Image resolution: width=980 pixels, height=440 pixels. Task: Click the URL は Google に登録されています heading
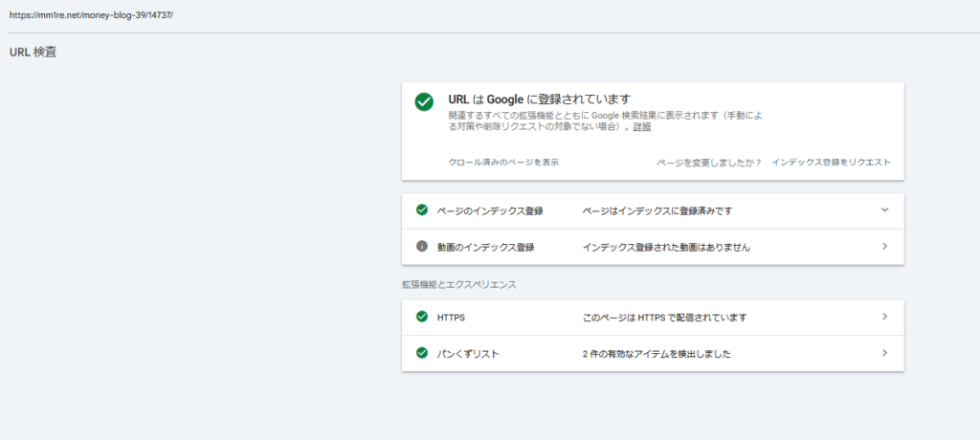coord(539,99)
